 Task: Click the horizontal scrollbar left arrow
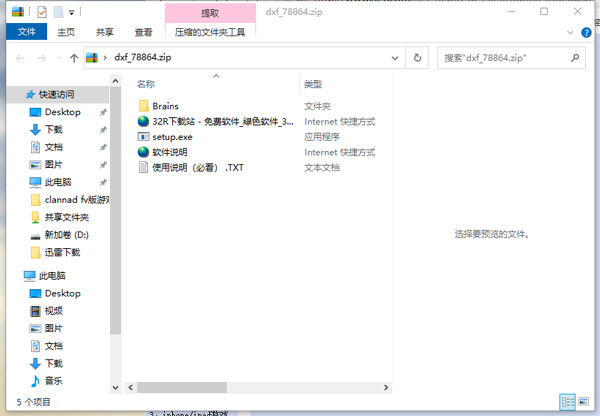coord(131,388)
